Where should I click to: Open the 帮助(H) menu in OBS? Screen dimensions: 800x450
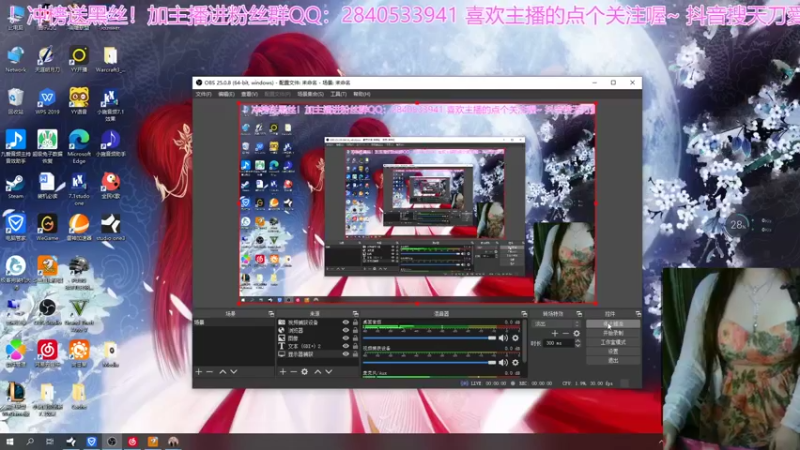click(361, 94)
